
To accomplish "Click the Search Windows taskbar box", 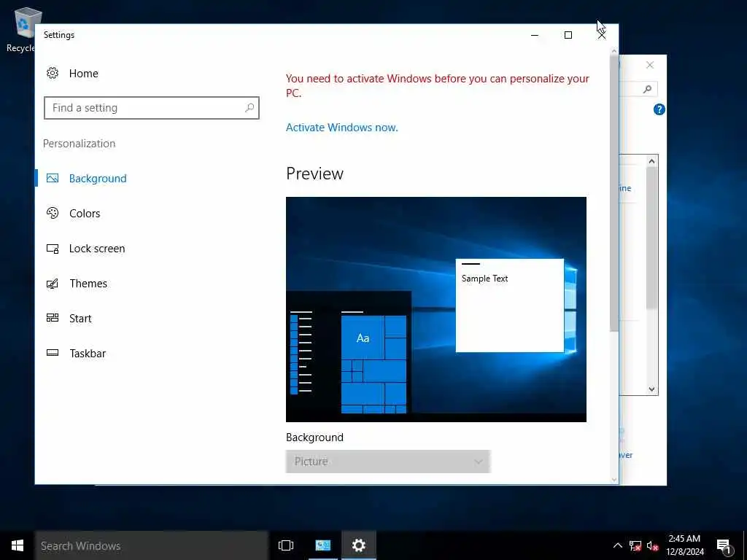I will [152, 545].
